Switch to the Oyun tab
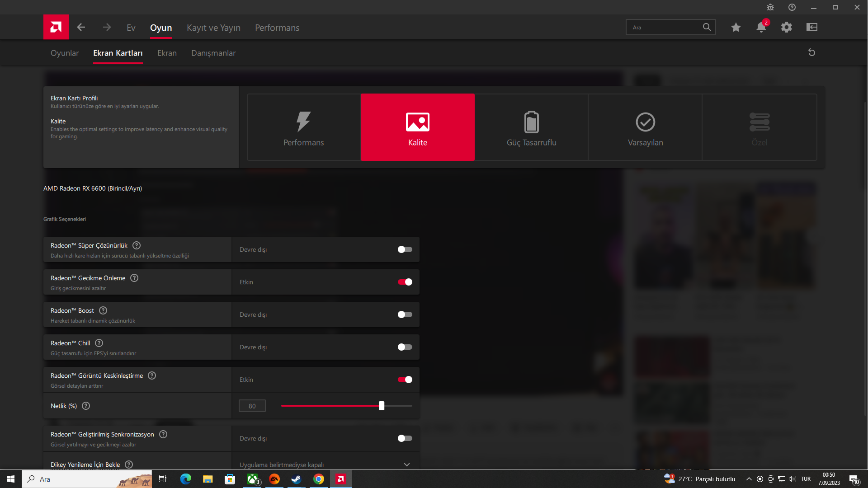The width and height of the screenshot is (868, 488). [161, 28]
